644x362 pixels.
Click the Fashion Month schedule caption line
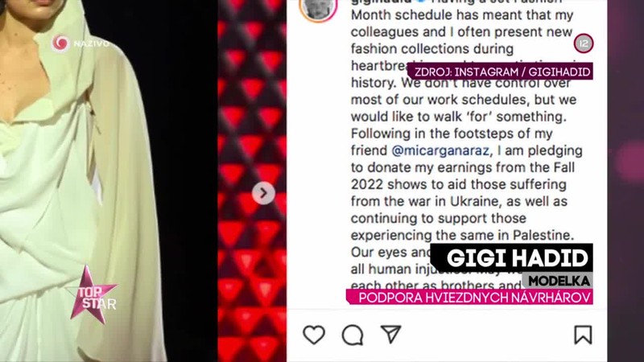pyautogui.click(x=462, y=15)
